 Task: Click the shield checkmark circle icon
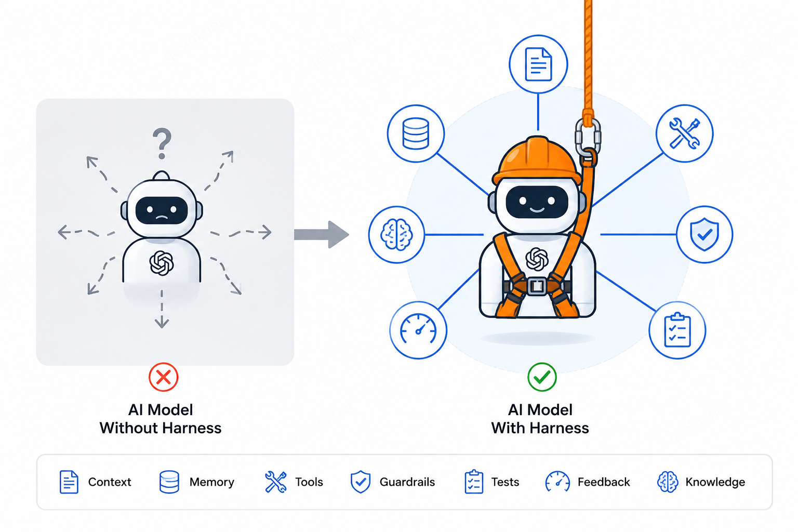click(704, 234)
